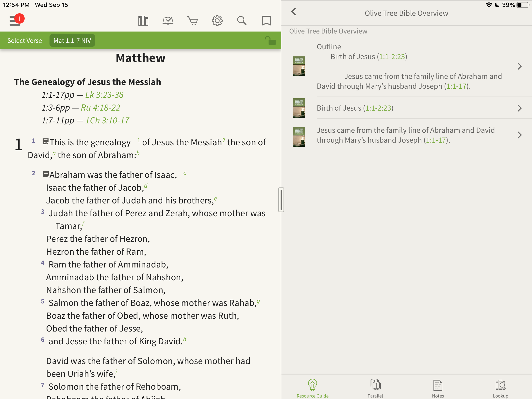Open 1:1-17 link in Outline entry

coord(456,86)
